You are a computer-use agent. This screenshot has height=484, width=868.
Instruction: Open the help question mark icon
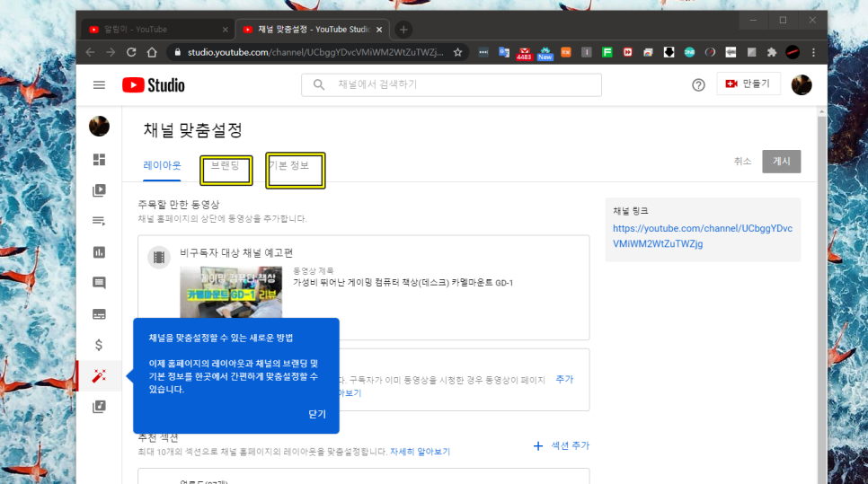pyautogui.click(x=698, y=84)
